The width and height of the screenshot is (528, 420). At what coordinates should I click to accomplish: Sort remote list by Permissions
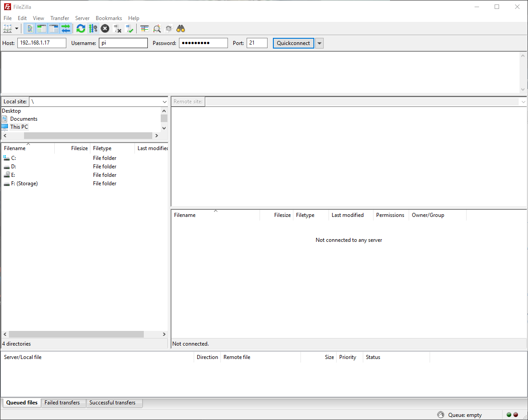[390, 215]
